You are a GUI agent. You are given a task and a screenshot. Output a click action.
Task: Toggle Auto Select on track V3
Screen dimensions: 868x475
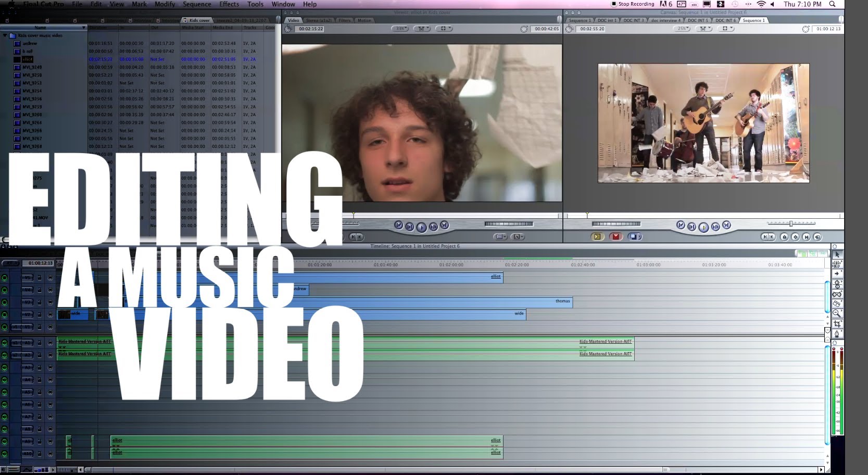50,302
